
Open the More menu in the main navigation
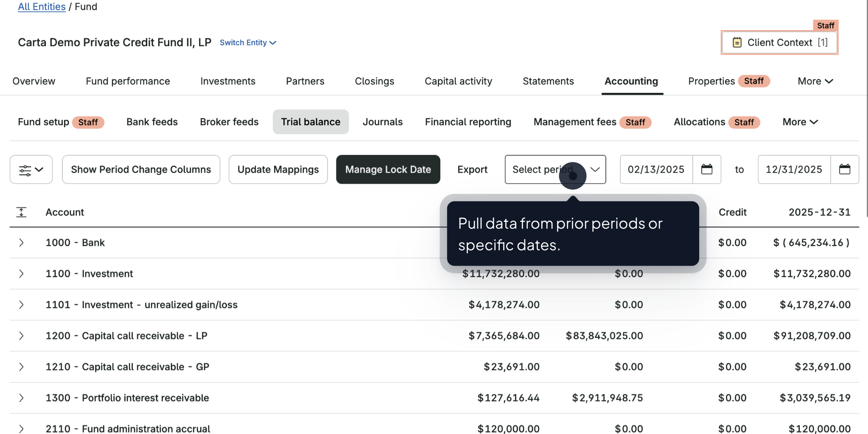(814, 81)
